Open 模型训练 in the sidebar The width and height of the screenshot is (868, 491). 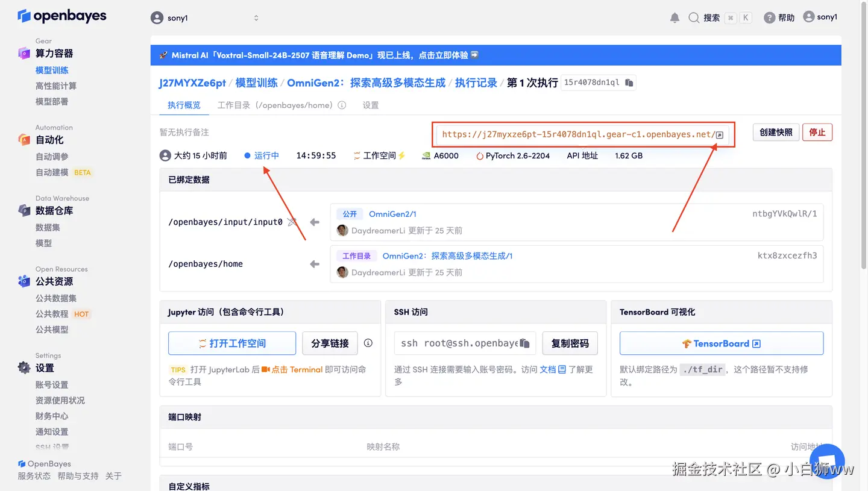[52, 70]
